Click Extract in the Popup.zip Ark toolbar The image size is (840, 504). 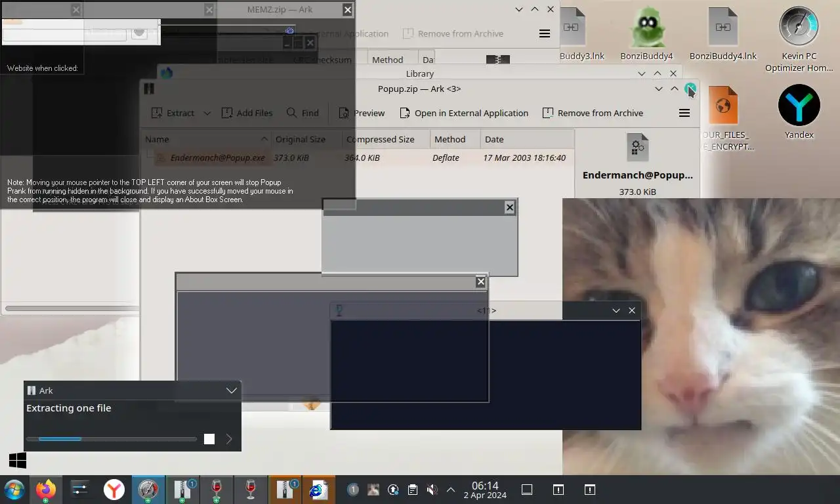(173, 113)
